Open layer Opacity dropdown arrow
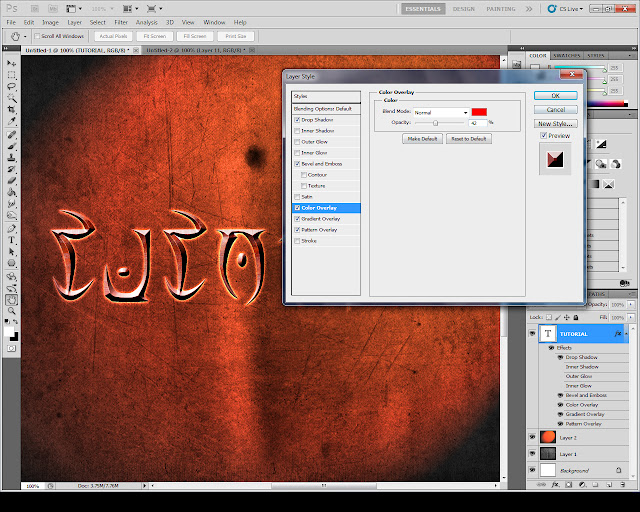The height and width of the screenshot is (512, 640). (x=631, y=305)
